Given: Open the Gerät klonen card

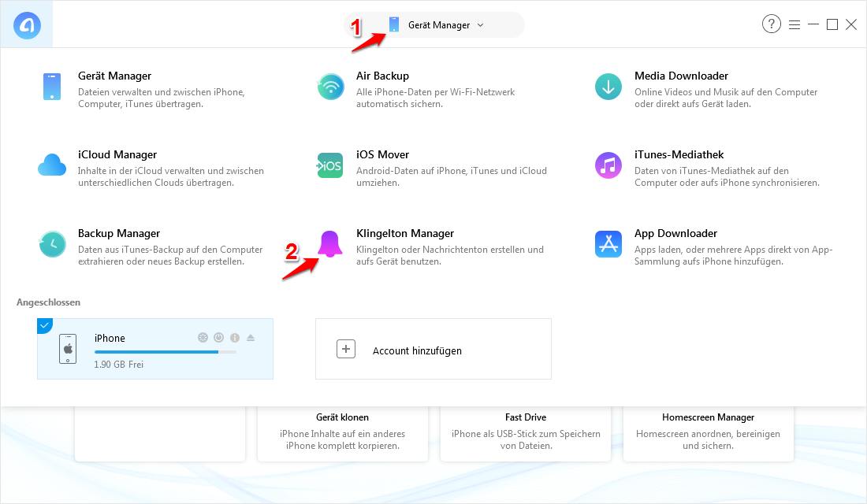Looking at the screenshot, I should 343,434.
